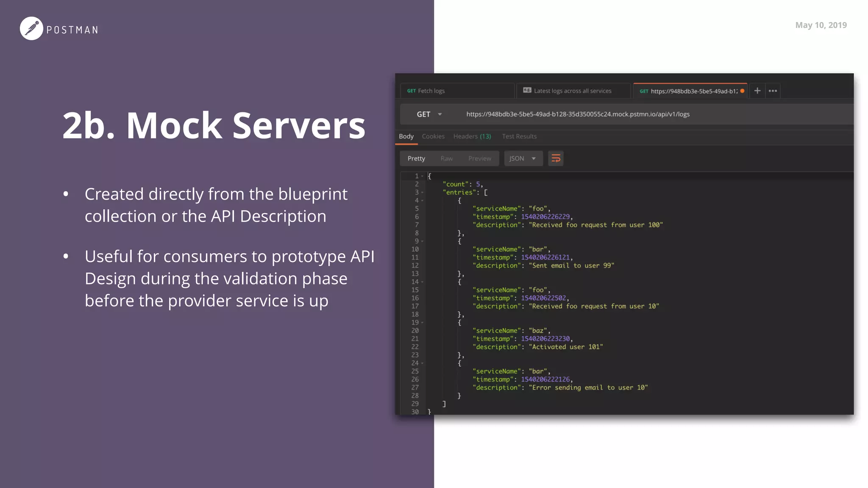Open the tab options ellipsis menu
The width and height of the screenshot is (868, 488).
[x=773, y=91]
